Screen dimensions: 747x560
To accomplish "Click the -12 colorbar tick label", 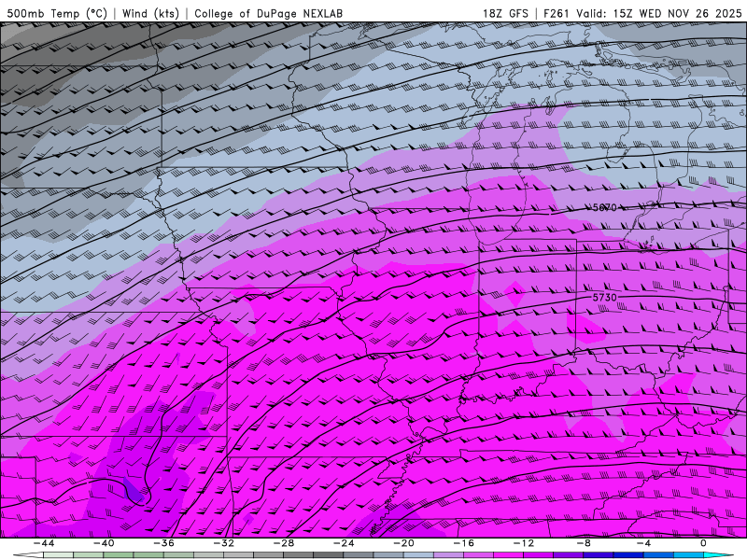I will pyautogui.click(x=524, y=543).
